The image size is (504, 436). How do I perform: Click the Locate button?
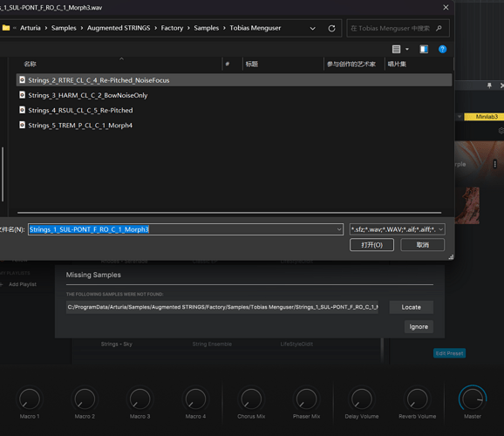(411, 307)
